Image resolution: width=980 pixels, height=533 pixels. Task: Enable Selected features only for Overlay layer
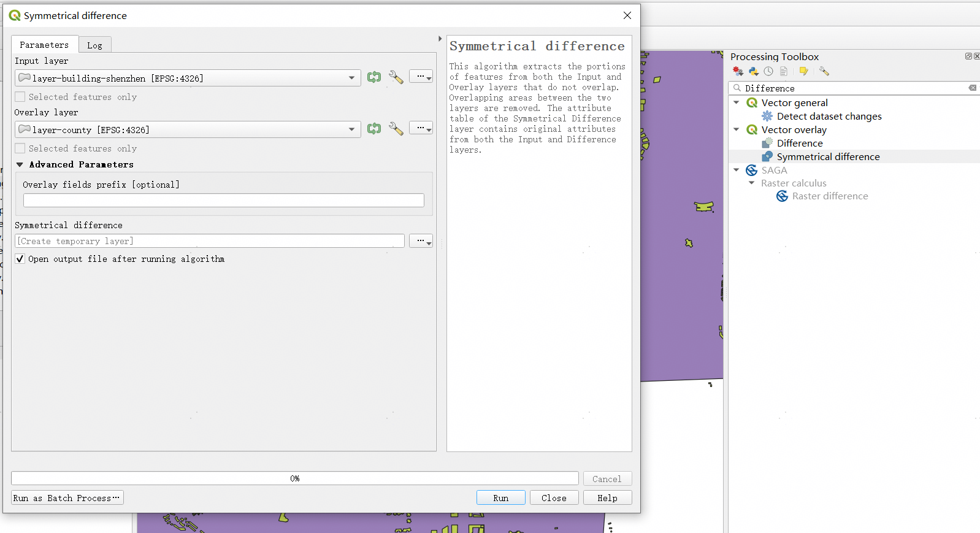click(x=20, y=148)
